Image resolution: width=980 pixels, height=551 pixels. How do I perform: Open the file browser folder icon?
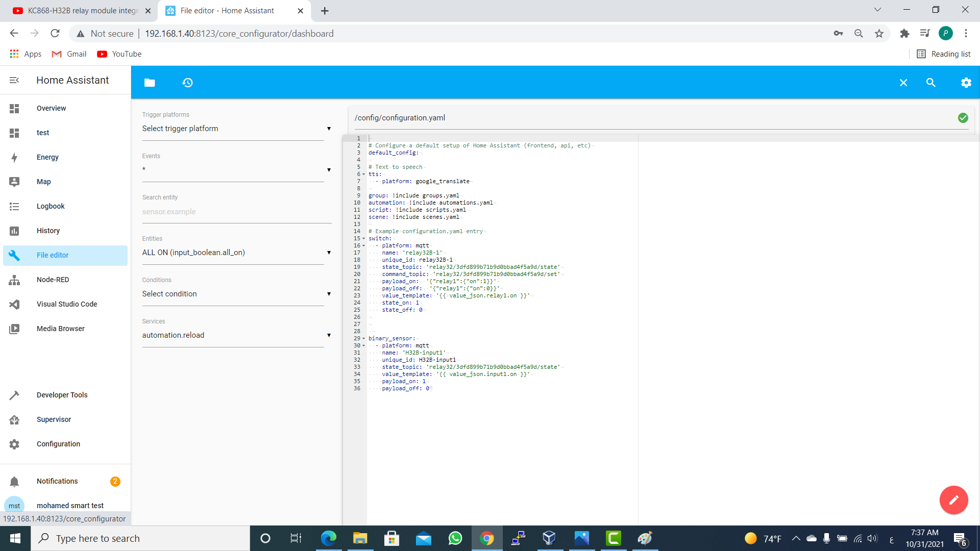pos(150,83)
